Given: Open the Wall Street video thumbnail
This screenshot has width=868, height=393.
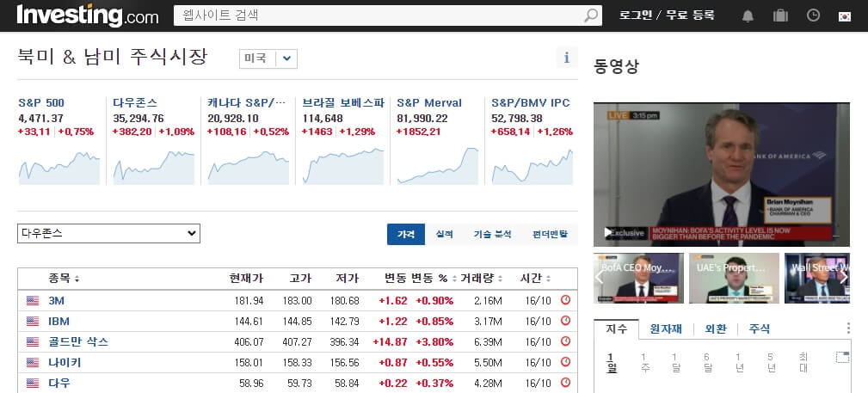Looking at the screenshot, I should [817, 278].
